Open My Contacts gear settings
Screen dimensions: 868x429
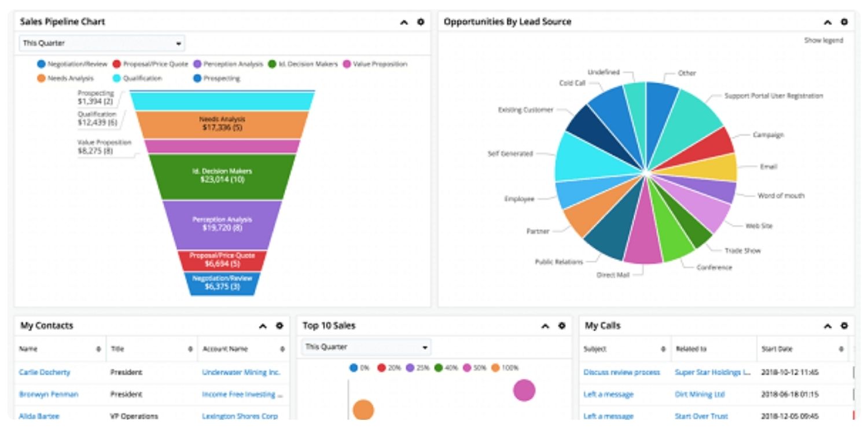(x=279, y=326)
